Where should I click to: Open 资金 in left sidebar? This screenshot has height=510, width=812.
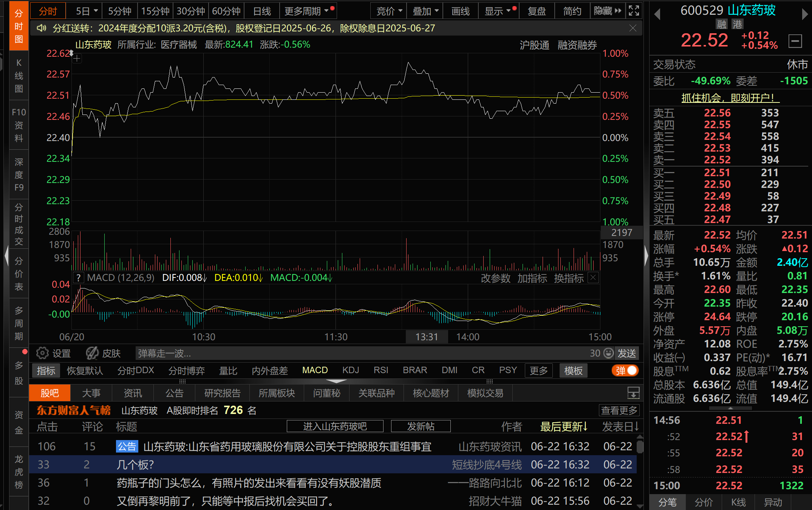pyautogui.click(x=19, y=423)
